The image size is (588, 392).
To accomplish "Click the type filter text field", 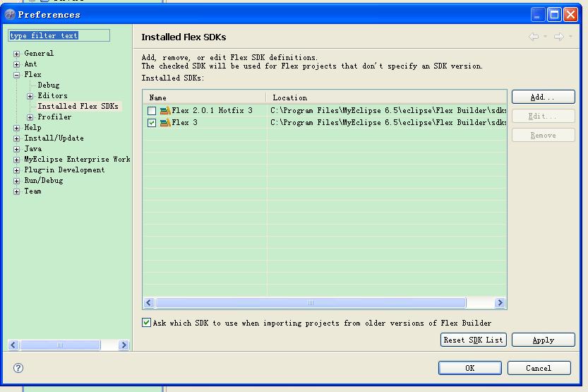I will [x=59, y=35].
